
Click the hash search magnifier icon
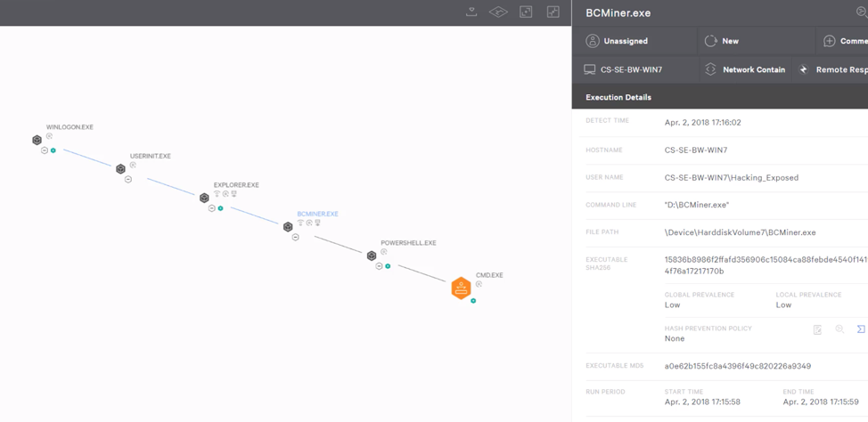click(839, 329)
